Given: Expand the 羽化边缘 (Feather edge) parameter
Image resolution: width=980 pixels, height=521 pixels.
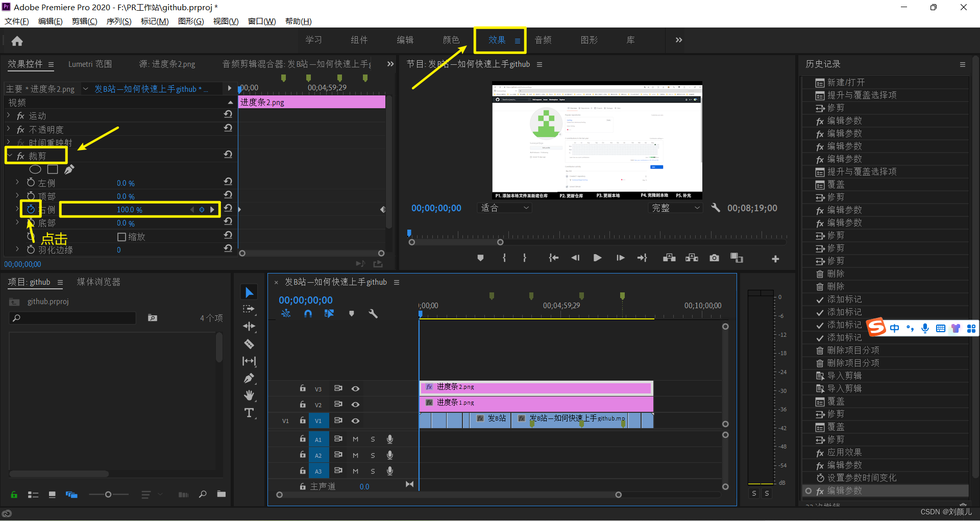Looking at the screenshot, I should point(17,249).
